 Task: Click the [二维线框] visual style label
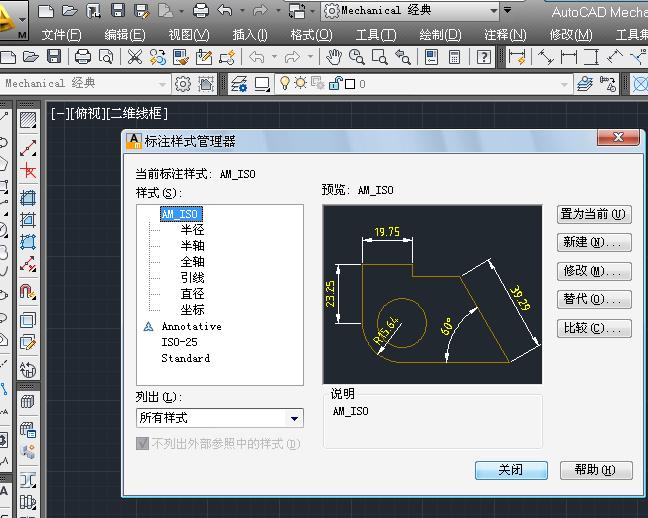pyautogui.click(x=137, y=113)
